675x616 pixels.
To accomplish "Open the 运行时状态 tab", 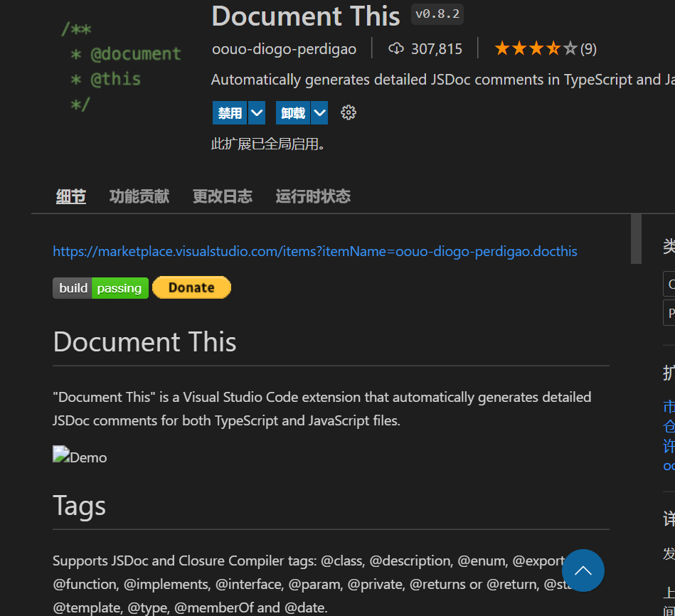I will (x=313, y=196).
